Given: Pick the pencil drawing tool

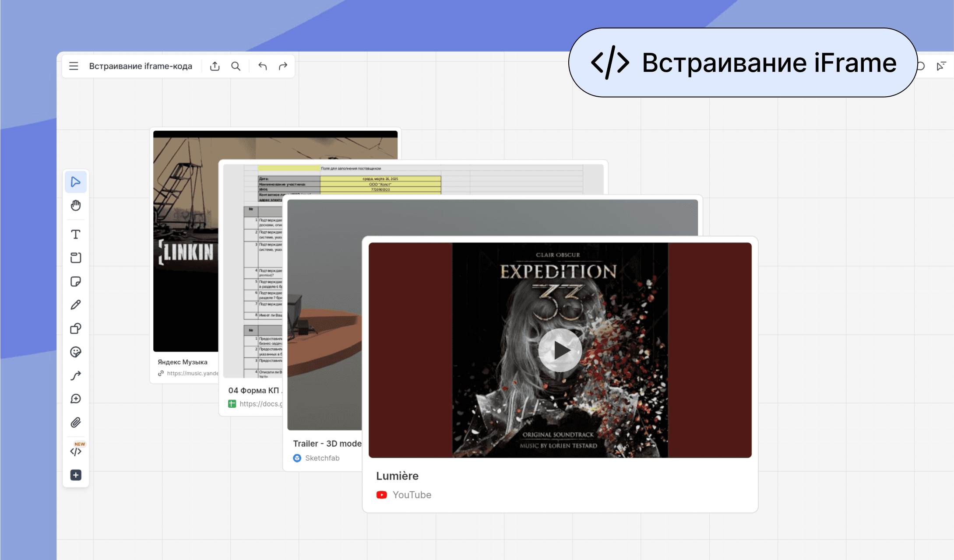Looking at the screenshot, I should click(x=76, y=305).
